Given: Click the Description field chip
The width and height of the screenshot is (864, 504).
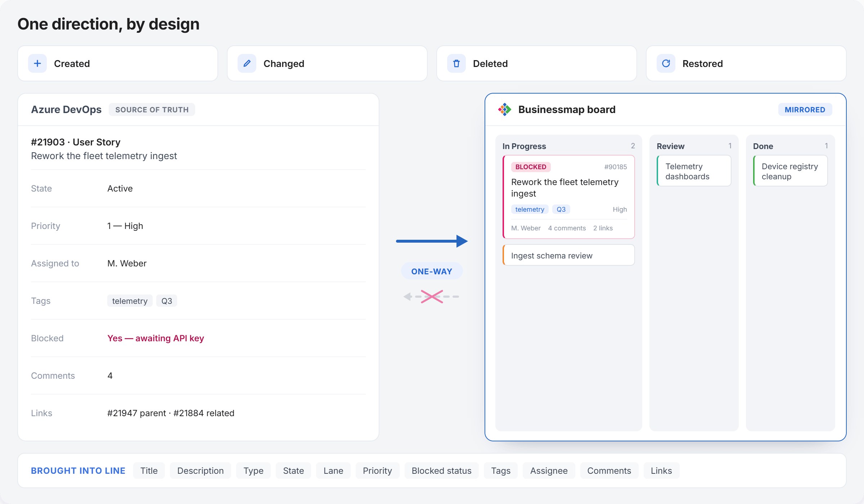Looking at the screenshot, I should click(x=201, y=471).
